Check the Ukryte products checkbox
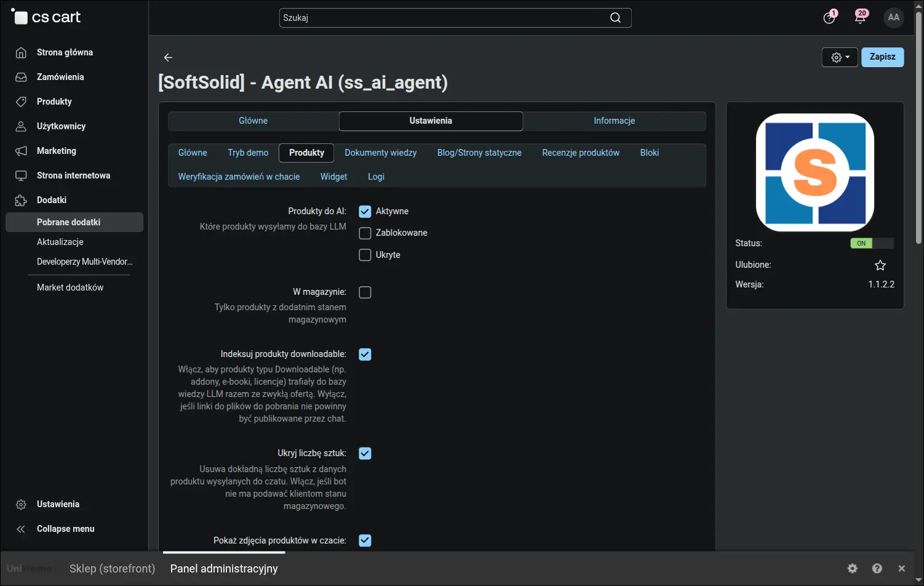 point(365,255)
